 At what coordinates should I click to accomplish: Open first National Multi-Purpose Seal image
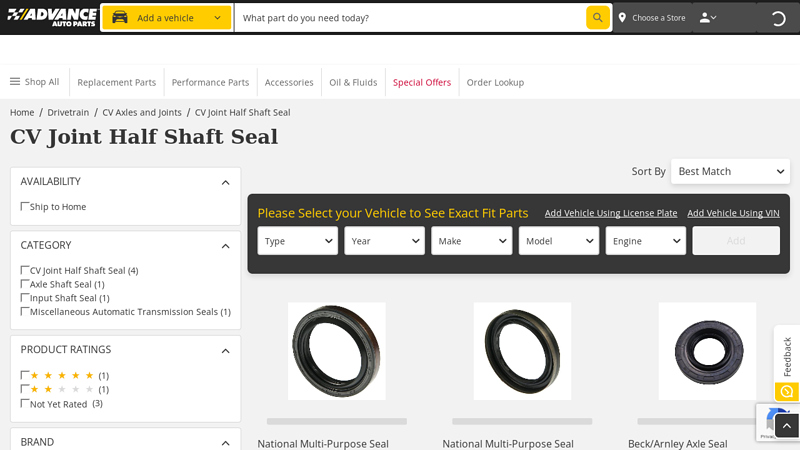337,351
